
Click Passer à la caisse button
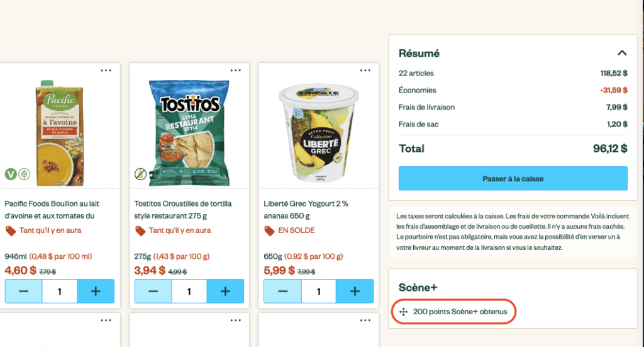click(513, 178)
